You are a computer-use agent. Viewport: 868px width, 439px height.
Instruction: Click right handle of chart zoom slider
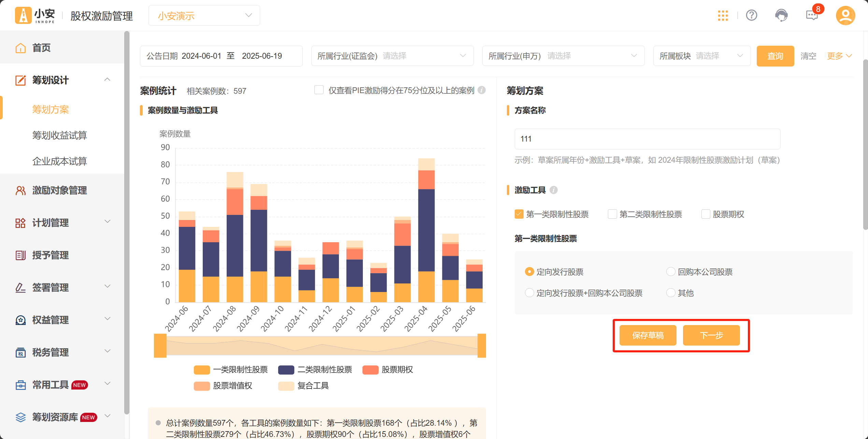tap(482, 346)
